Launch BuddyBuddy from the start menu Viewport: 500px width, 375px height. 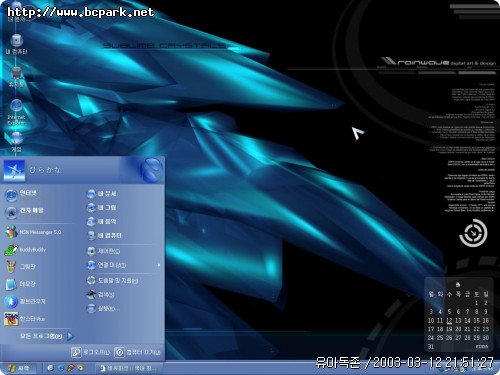click(26, 249)
